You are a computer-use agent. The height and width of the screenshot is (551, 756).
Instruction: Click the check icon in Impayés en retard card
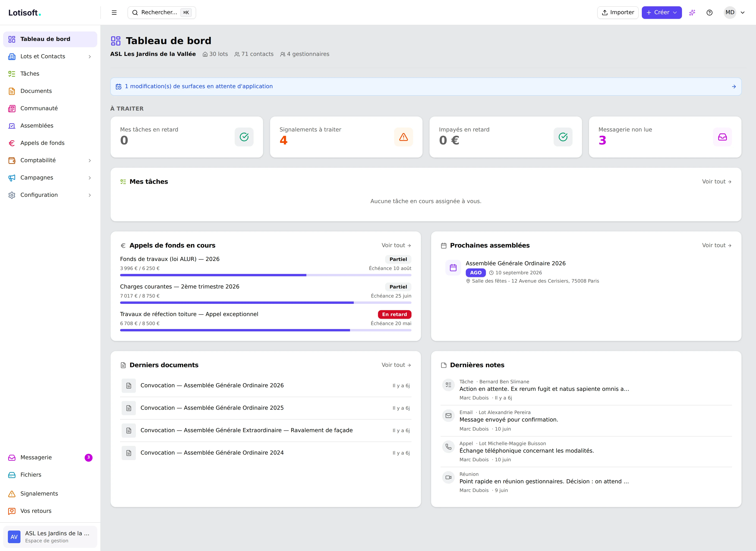click(563, 137)
